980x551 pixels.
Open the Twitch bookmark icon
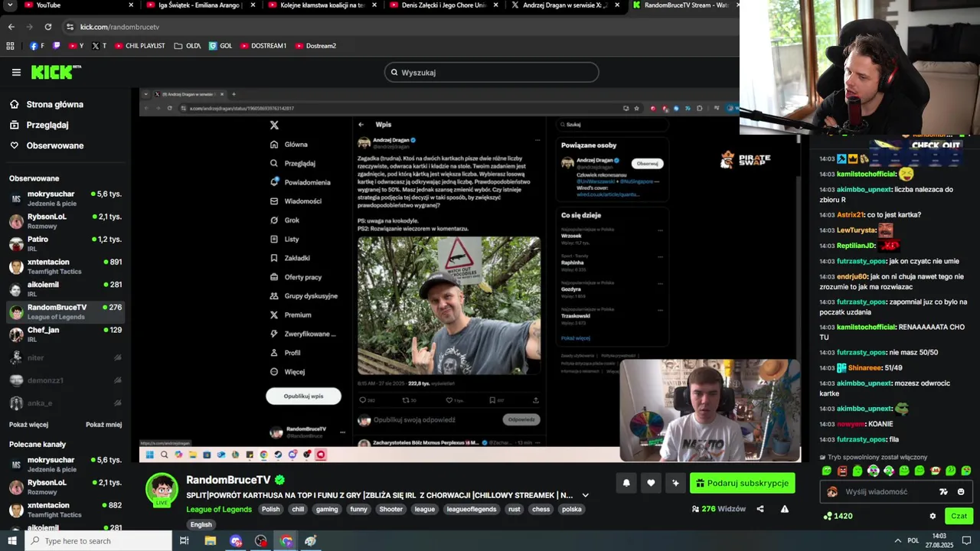(x=57, y=46)
